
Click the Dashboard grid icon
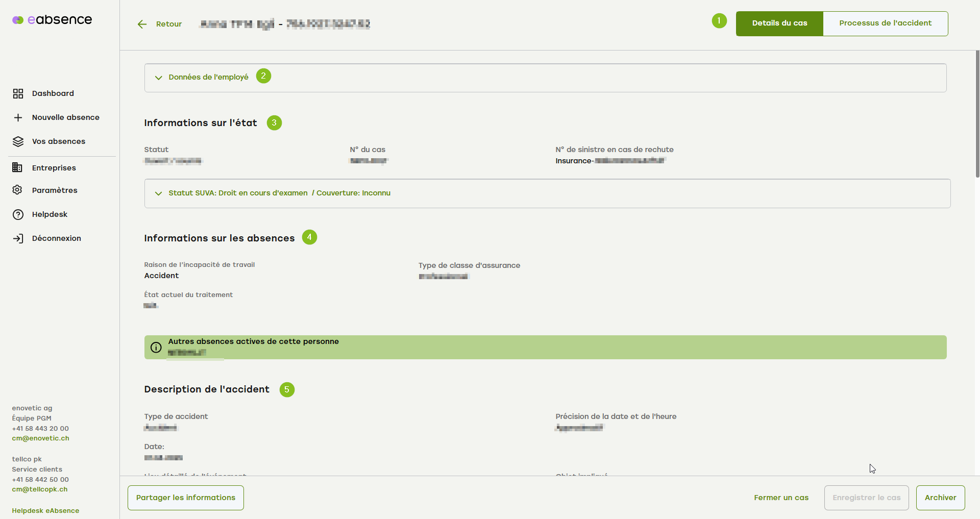(x=18, y=93)
